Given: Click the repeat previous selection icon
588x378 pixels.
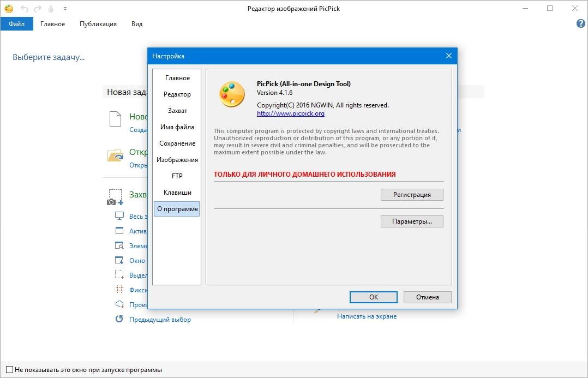Looking at the screenshot, I should point(119,319).
